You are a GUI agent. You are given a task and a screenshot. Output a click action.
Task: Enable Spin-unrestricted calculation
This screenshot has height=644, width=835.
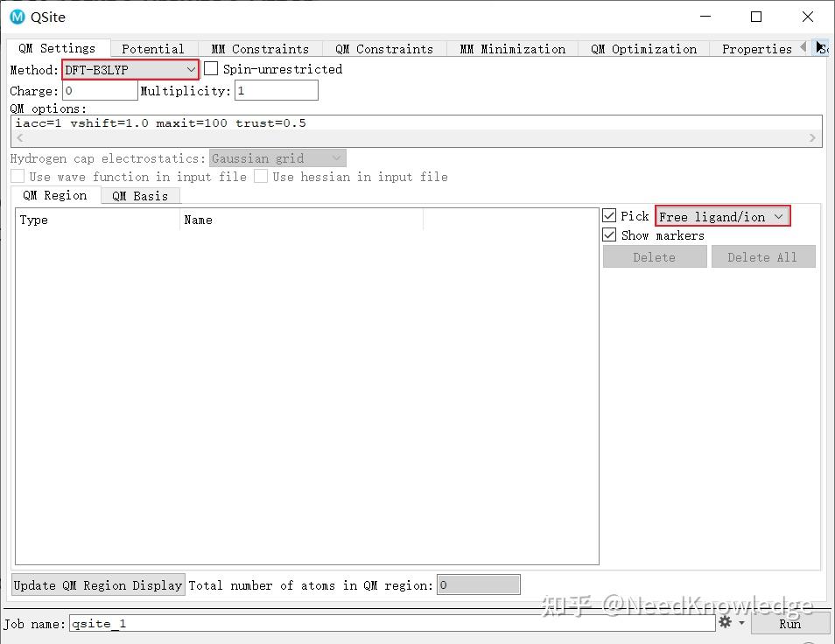209,68
